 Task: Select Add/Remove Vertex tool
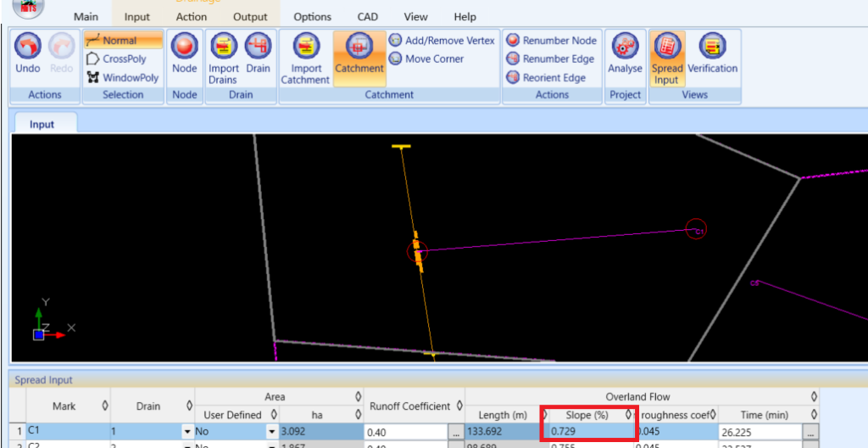[442, 41]
